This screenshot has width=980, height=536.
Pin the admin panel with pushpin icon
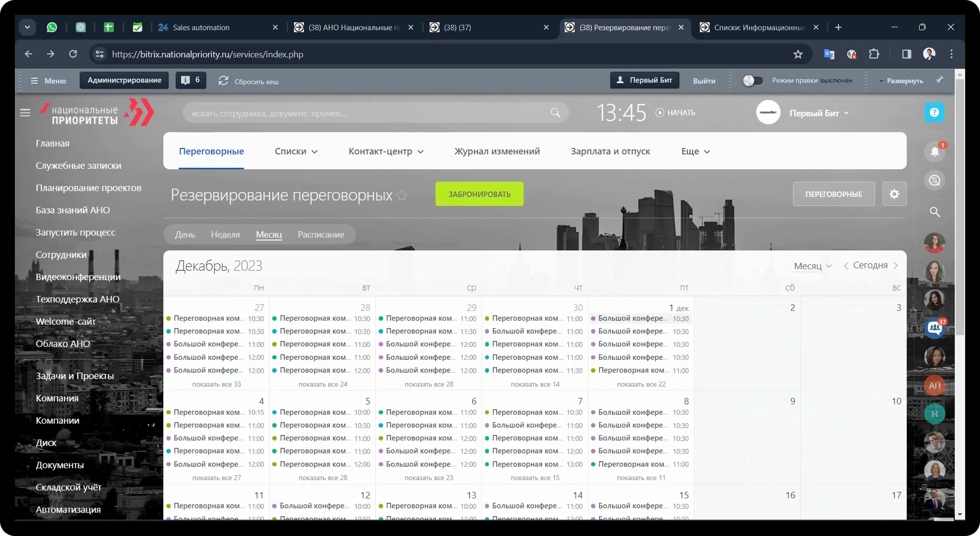[939, 80]
